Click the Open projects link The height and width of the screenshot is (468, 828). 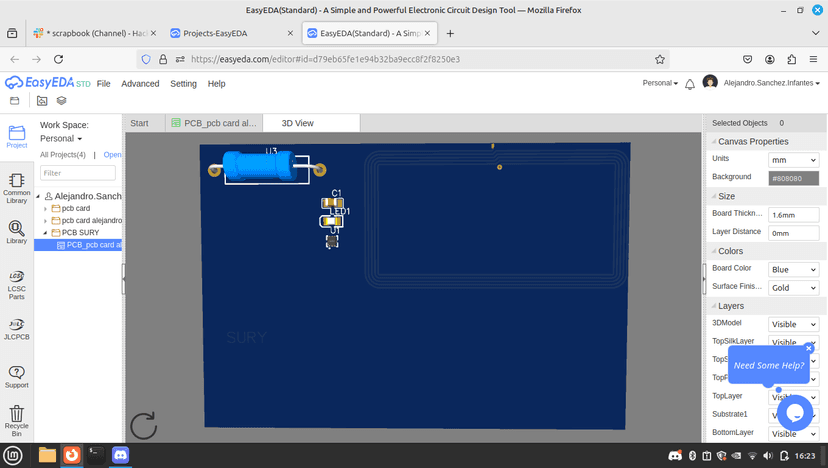(x=112, y=155)
